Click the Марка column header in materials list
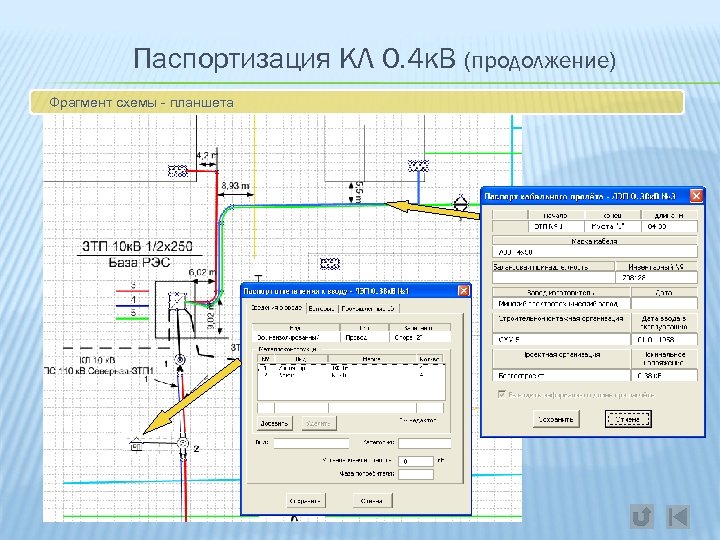720x540 pixels. coord(372,359)
